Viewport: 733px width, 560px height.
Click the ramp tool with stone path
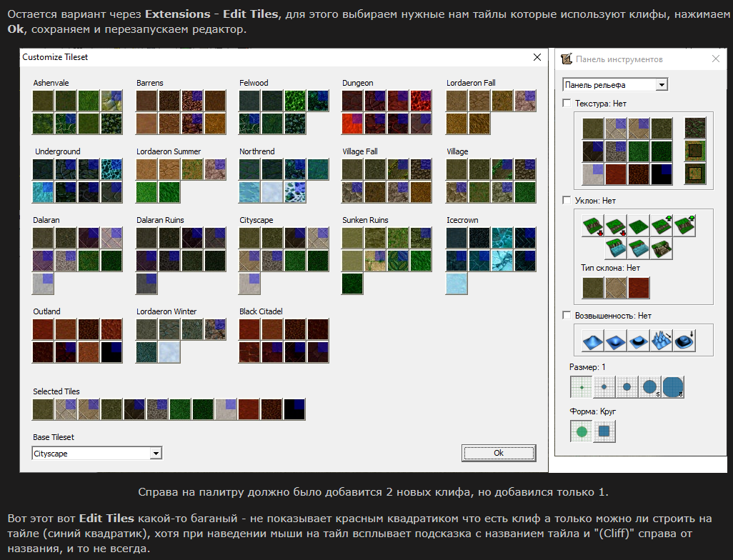pos(662,249)
